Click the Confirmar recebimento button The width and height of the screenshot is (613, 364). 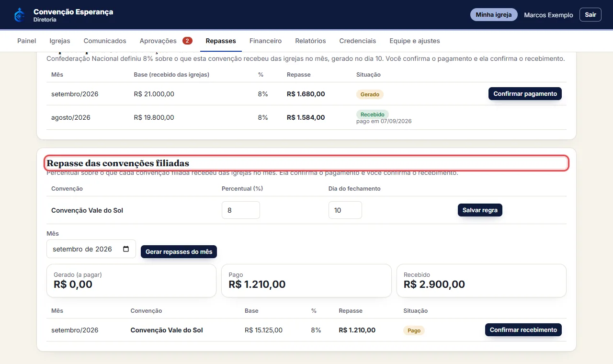[523, 330]
